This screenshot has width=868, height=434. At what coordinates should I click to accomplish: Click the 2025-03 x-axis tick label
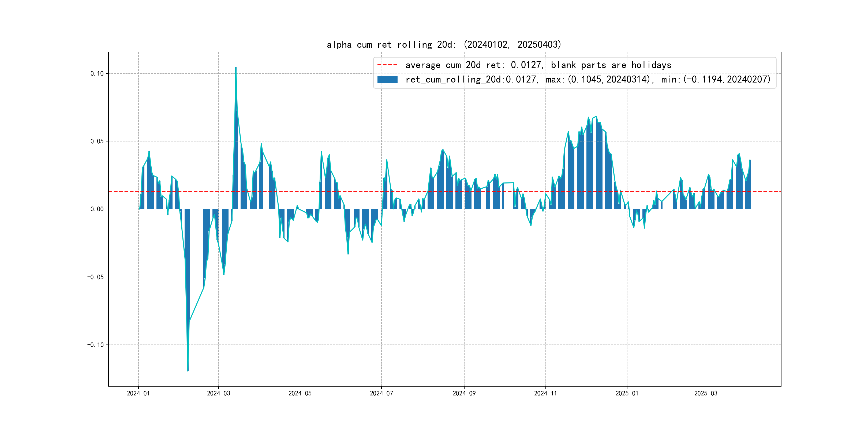point(706,393)
